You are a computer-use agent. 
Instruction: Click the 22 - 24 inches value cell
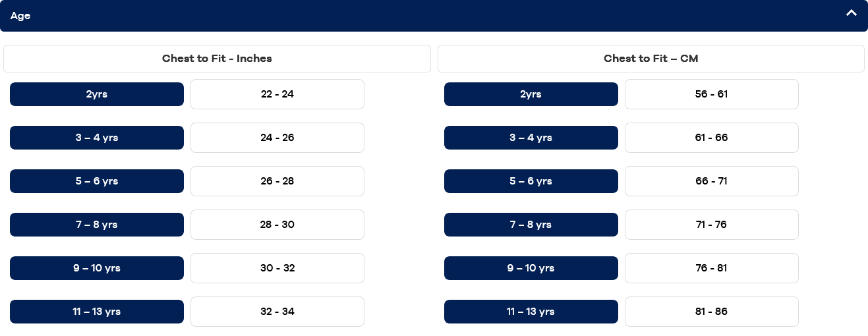(277, 94)
